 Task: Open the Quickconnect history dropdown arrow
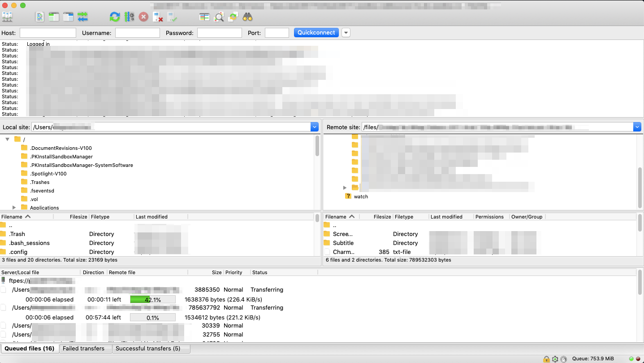pos(346,33)
